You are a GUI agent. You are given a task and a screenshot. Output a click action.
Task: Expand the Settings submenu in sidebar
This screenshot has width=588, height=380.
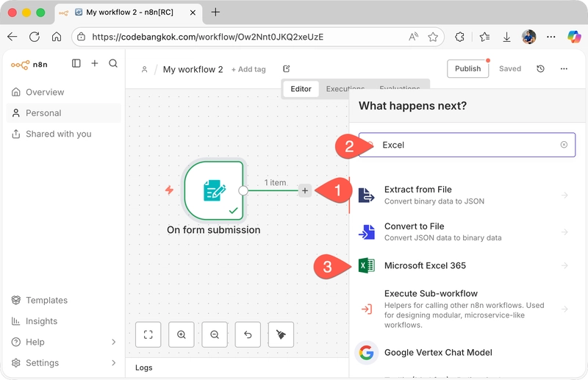pyautogui.click(x=113, y=362)
